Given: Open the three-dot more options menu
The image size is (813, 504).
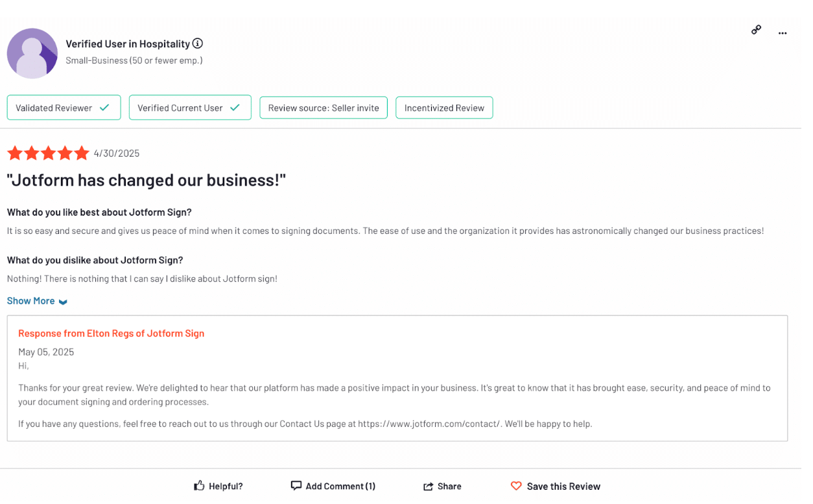Looking at the screenshot, I should tap(783, 33).
